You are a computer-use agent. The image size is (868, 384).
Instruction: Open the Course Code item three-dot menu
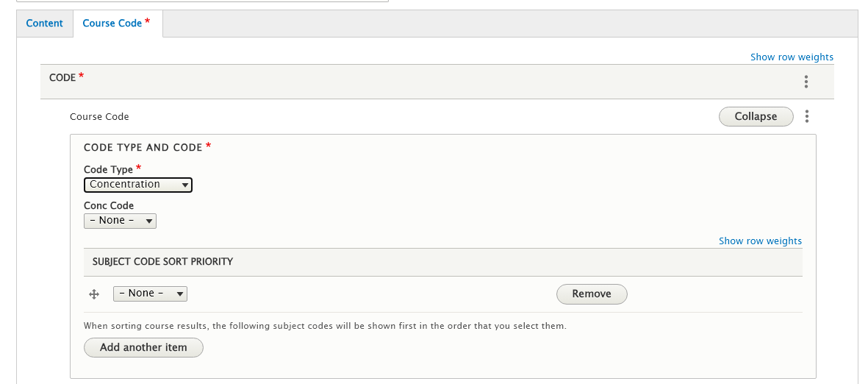click(x=807, y=116)
